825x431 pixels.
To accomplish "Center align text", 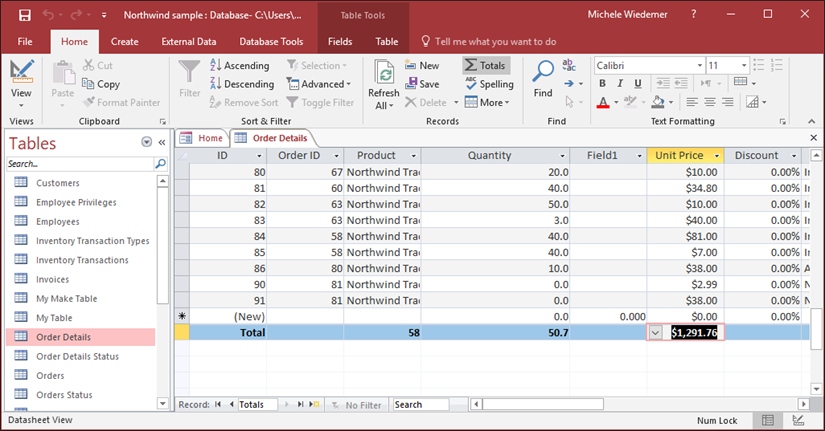I will [x=710, y=102].
